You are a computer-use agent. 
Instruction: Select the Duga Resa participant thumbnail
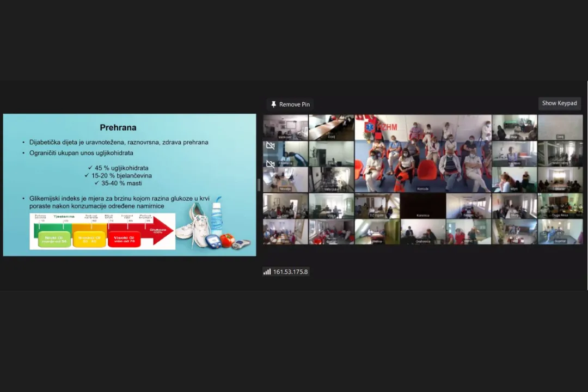click(x=560, y=206)
